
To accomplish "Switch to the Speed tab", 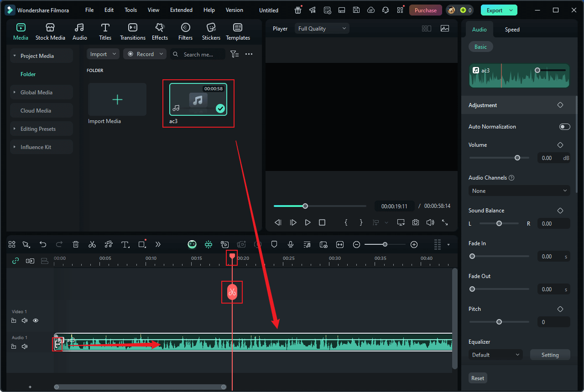I will 512,30.
